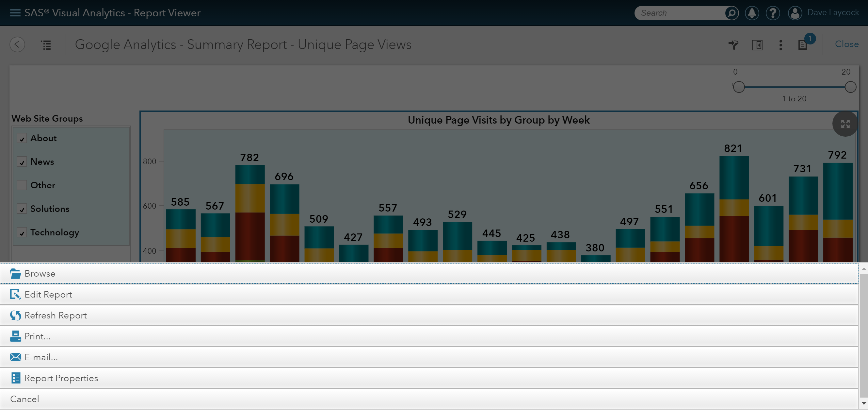Click the Edit Report pencil icon

coord(15,294)
